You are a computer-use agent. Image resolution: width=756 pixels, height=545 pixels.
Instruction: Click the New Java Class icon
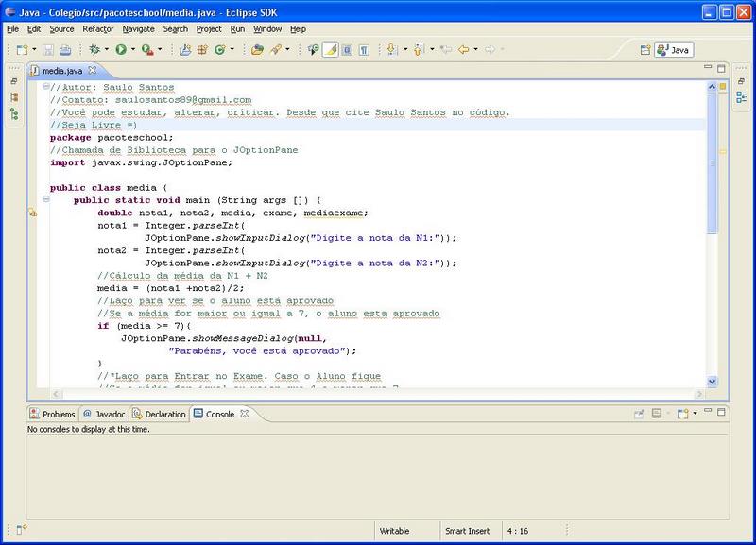pyautogui.click(x=220, y=50)
